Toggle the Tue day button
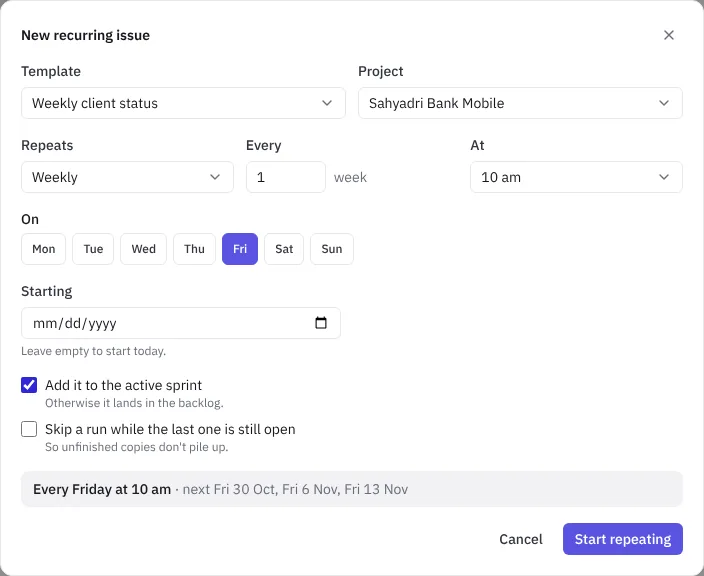This screenshot has height=576, width=704. (x=93, y=249)
